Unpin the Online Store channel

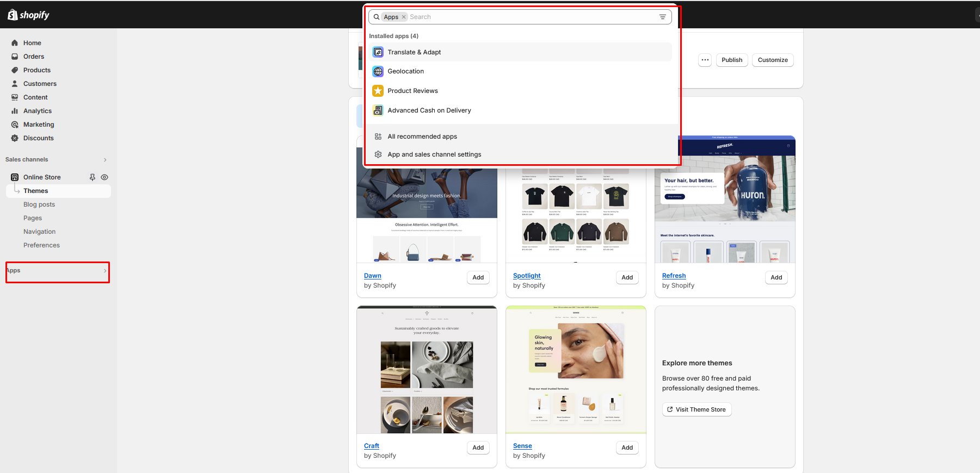[x=93, y=177]
